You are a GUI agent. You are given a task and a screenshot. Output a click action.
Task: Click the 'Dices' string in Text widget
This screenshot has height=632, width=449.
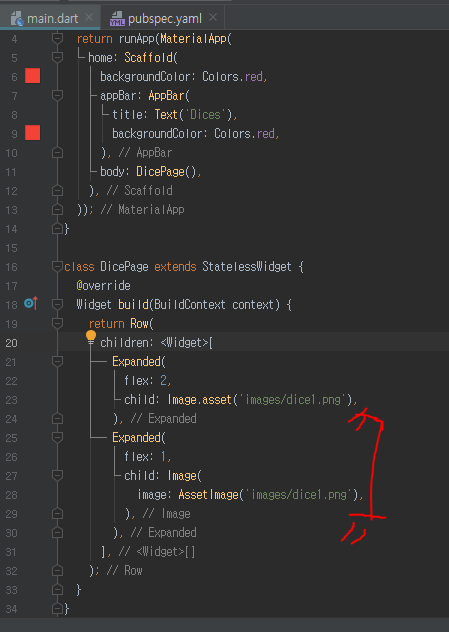[205, 114]
